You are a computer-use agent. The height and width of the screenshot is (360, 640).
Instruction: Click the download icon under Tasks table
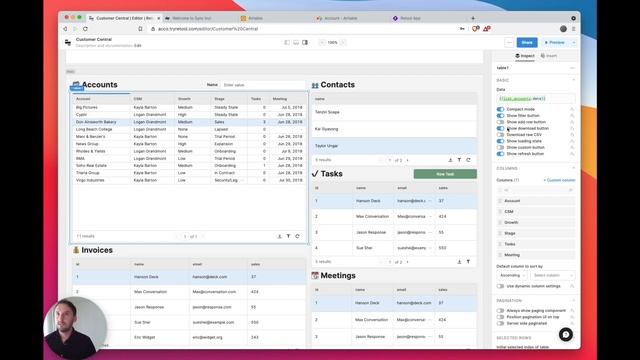pyautogui.click(x=459, y=262)
